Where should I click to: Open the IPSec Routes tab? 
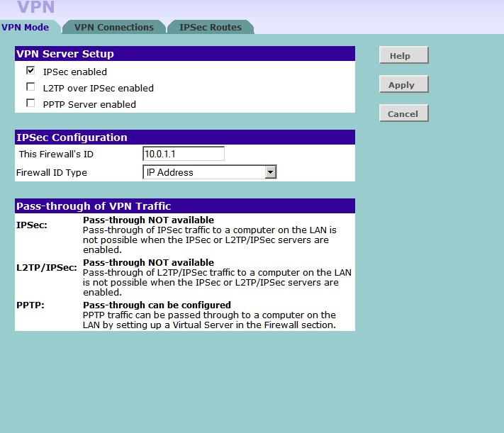(211, 28)
